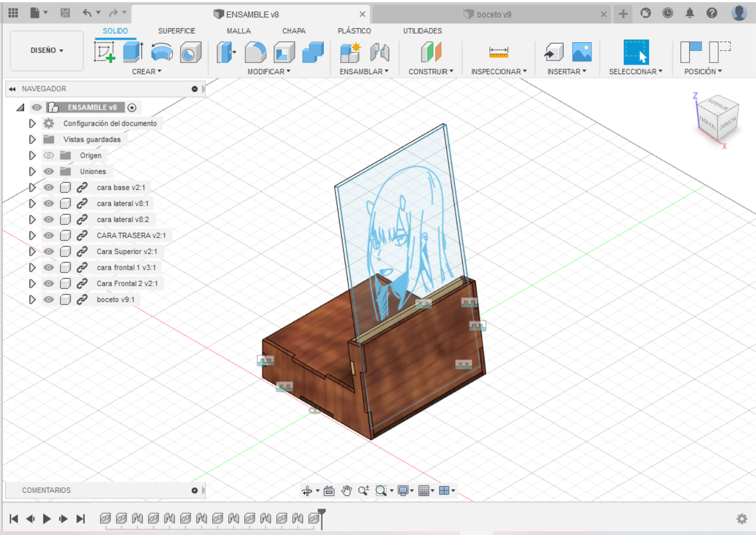Click the Offset Plane construct icon
The height and width of the screenshot is (535, 756).
(x=431, y=52)
